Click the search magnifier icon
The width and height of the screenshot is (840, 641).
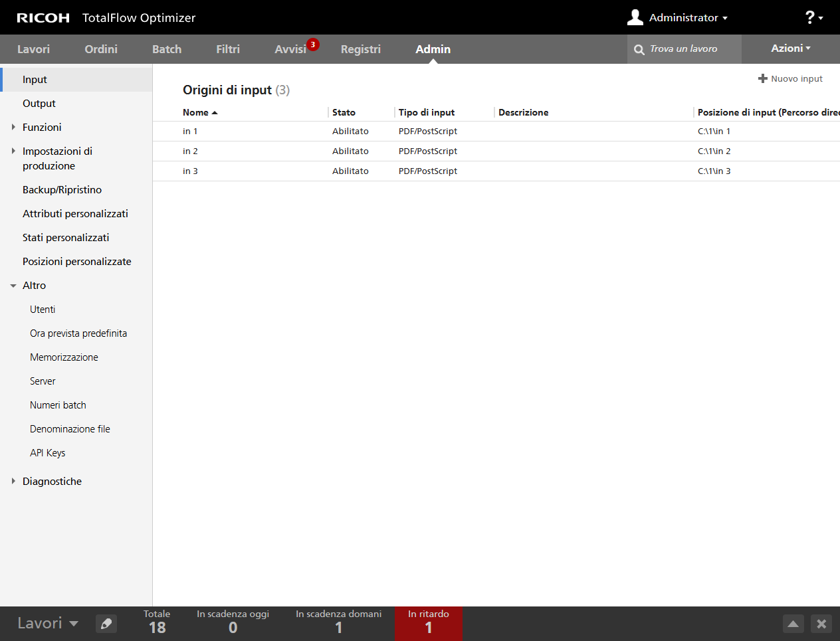(639, 50)
